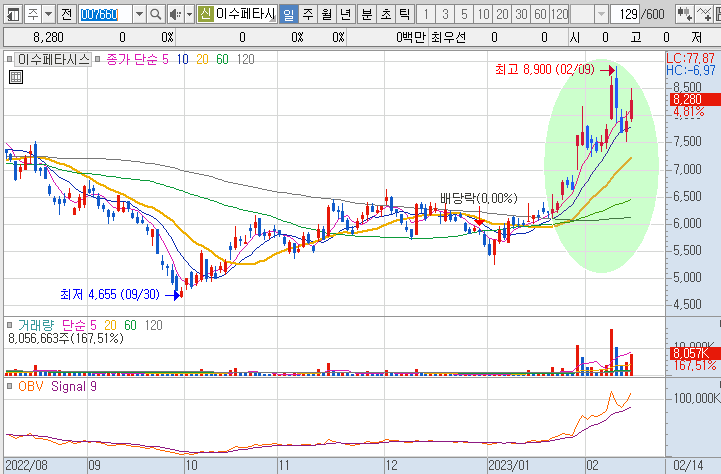Click the 02/14 date label
721x474 pixels.
coord(688,465)
